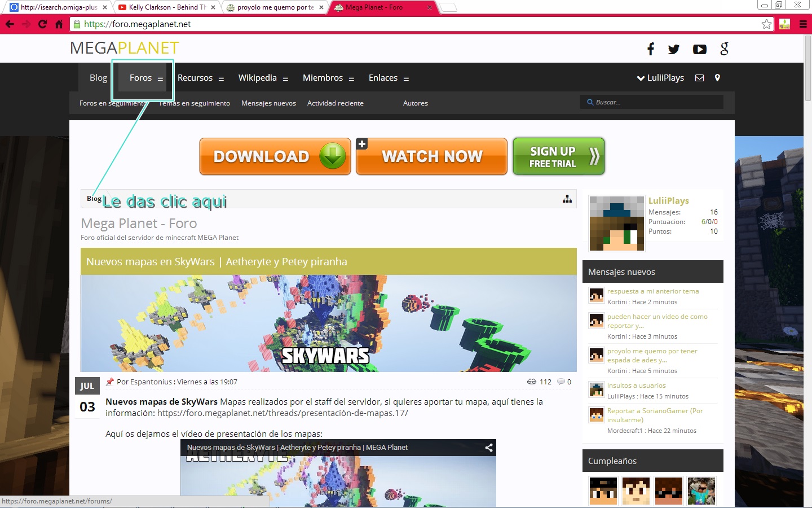Viewport: 812px width, 508px height.
Task: Close the isearch.omiga-plus tab
Action: (x=105, y=7)
